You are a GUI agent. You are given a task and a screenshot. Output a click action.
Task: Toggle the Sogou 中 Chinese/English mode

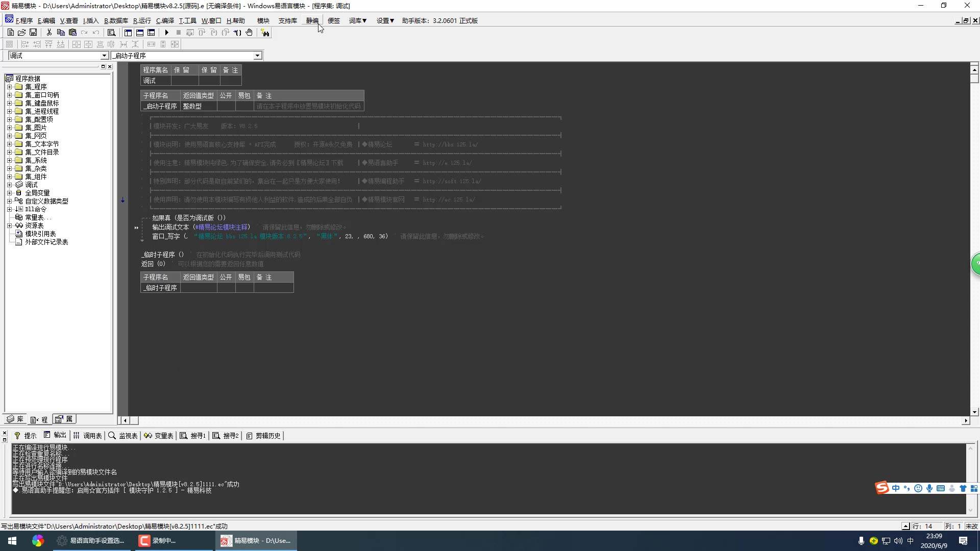click(896, 488)
